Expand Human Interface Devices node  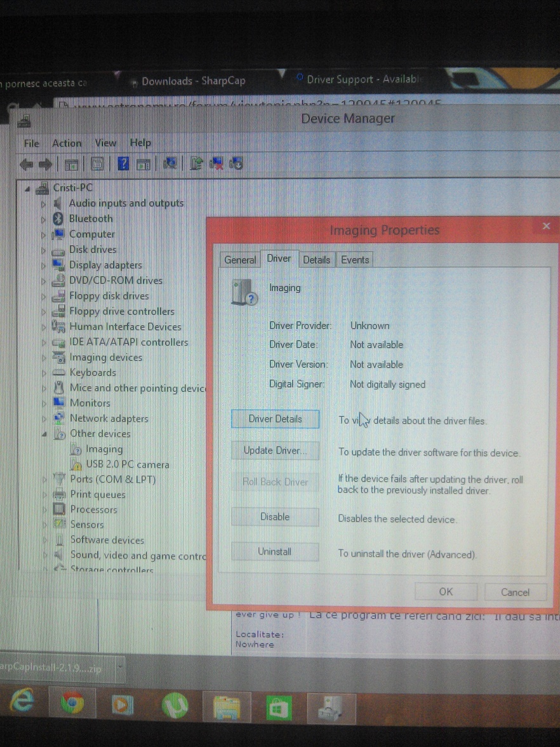(x=43, y=327)
